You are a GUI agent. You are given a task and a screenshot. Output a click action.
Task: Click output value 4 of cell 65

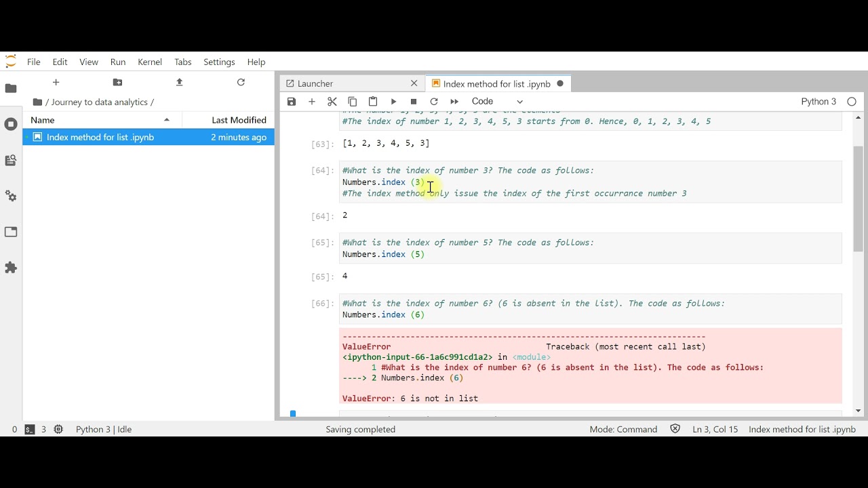tap(345, 277)
